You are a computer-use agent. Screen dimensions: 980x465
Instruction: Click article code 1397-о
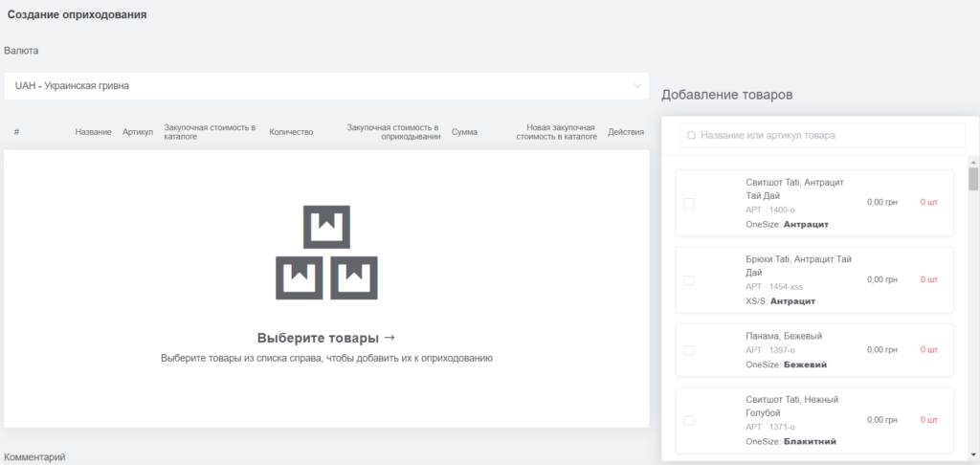coord(782,350)
